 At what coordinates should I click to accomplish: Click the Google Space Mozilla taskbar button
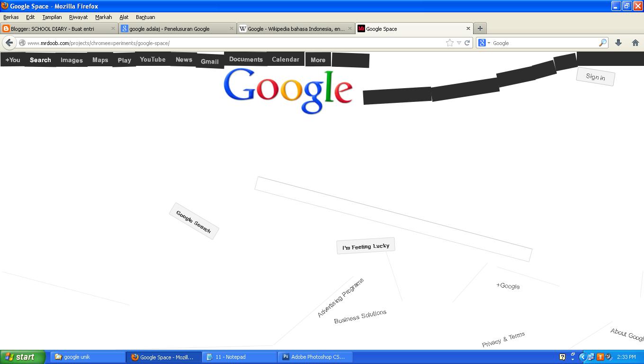coord(164,357)
